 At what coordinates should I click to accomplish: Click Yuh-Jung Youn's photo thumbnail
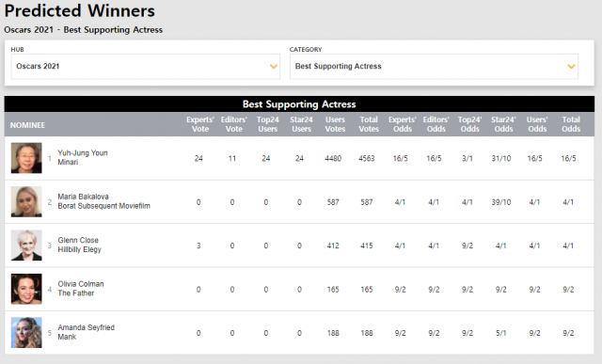pos(26,158)
